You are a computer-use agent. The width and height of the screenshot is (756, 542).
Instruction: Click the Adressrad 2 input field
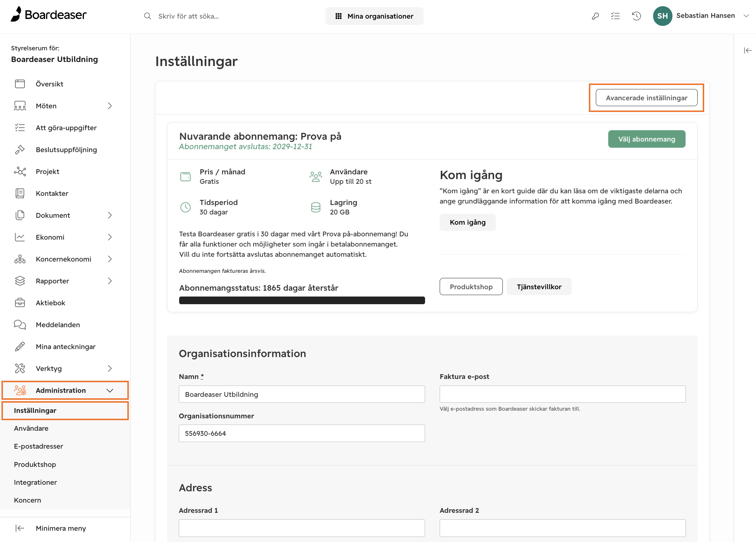563,528
